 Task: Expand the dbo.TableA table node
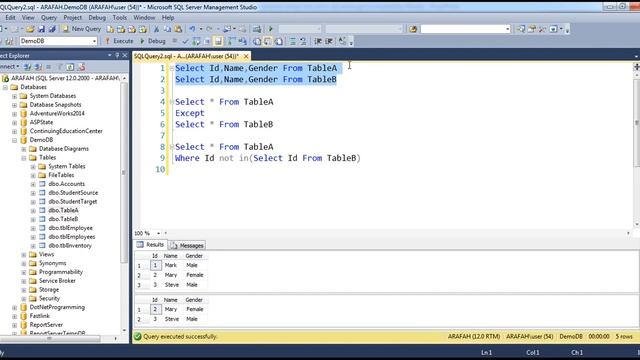[33, 211]
